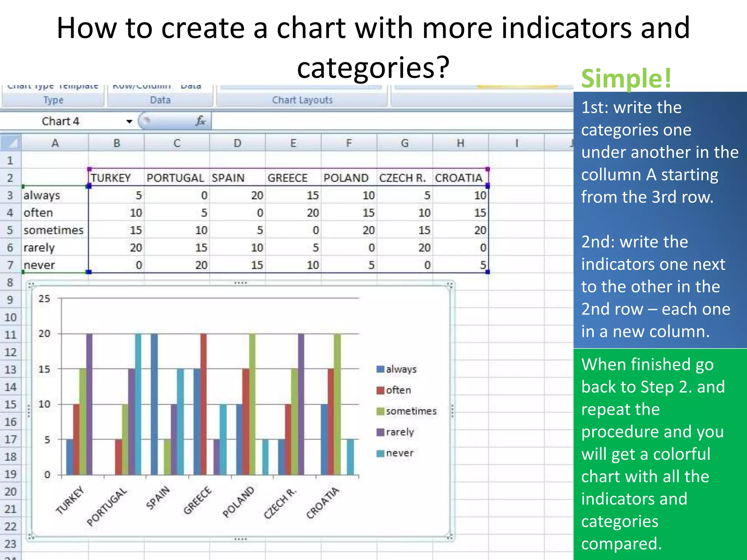Select column D header
747x560 pixels.
point(237,143)
